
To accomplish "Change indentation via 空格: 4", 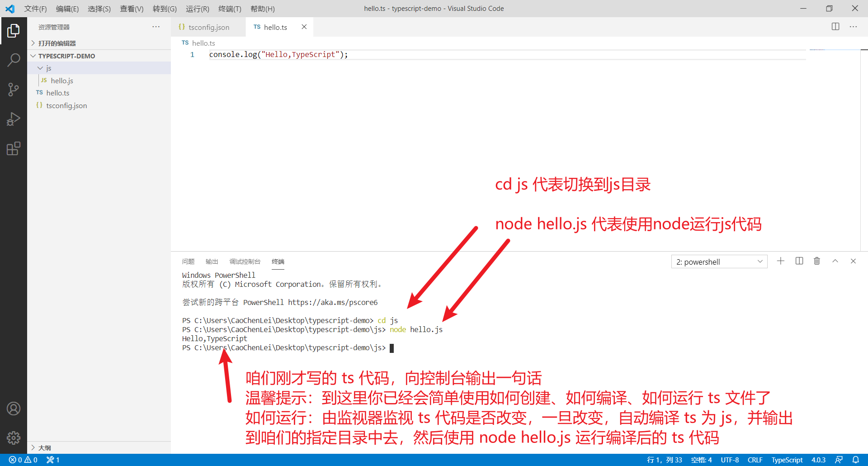I will point(701,460).
